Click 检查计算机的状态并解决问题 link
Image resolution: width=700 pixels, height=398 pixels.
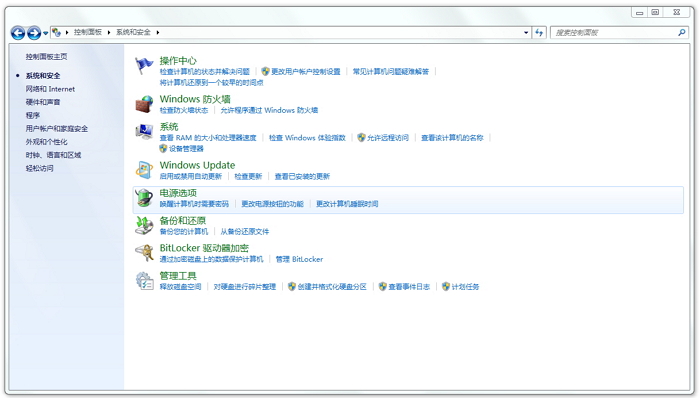[204, 71]
